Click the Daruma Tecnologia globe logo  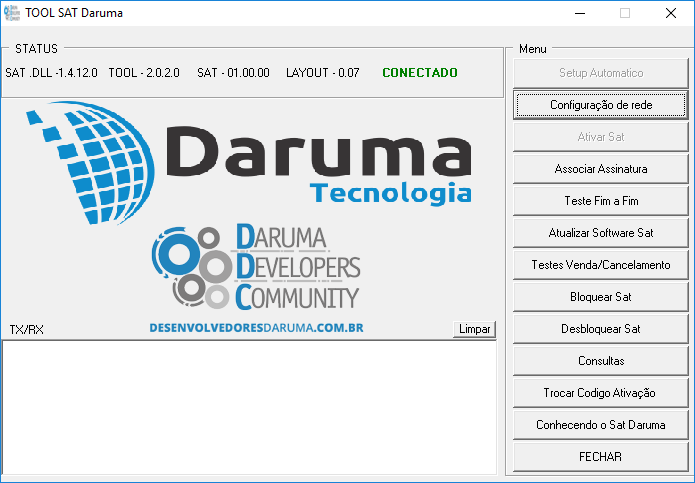point(90,162)
